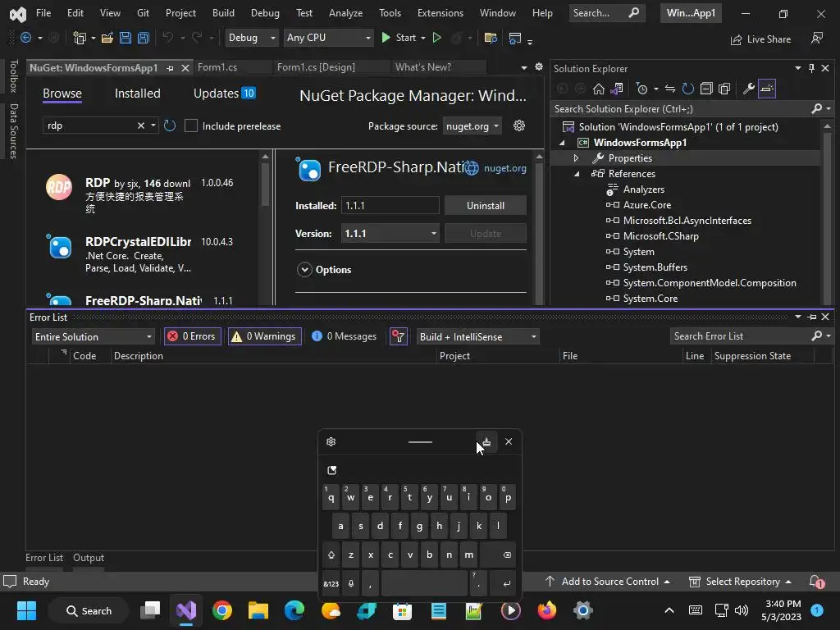Clear the rdp search text

(x=140, y=126)
